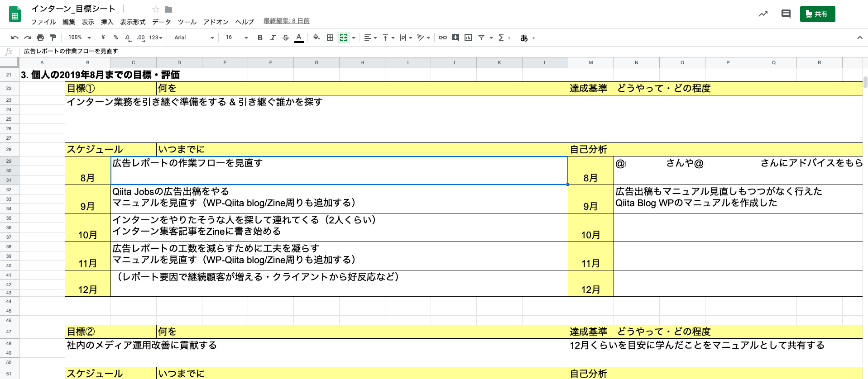
Task: Open the text color picker
Action: (x=299, y=38)
